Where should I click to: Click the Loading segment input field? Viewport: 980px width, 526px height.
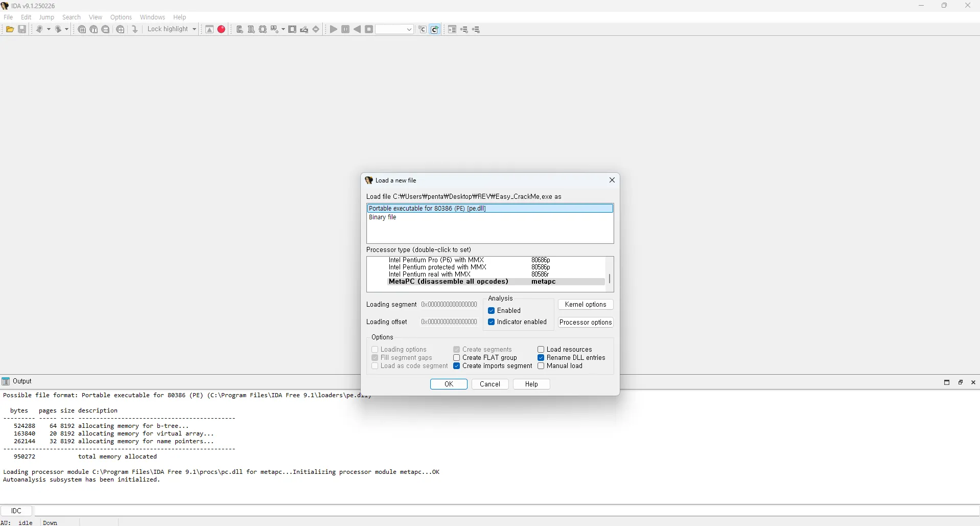tap(450, 305)
